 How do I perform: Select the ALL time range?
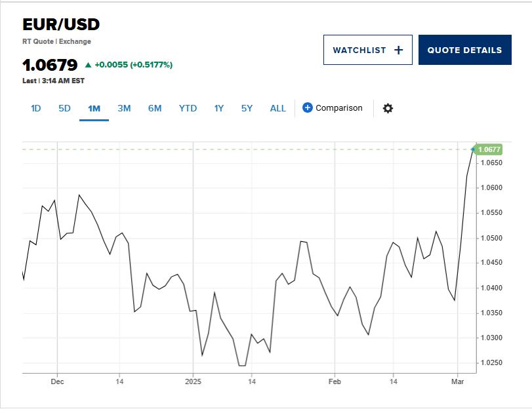(278, 108)
